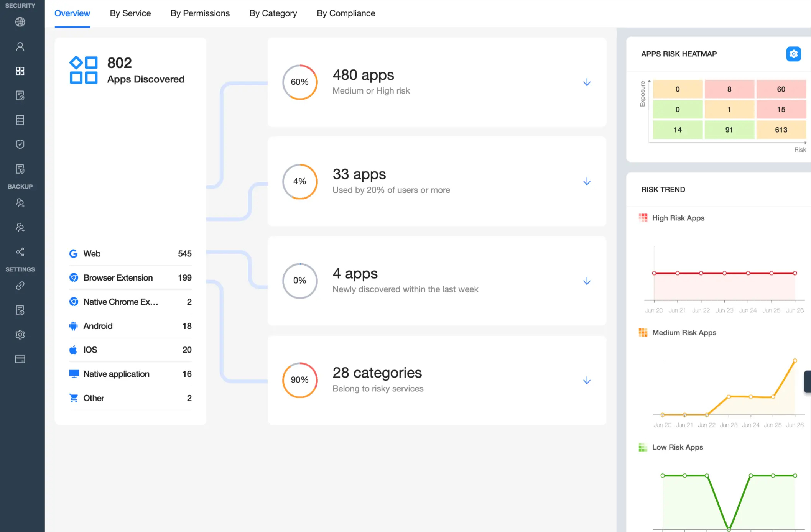
Task: Click heatmap cell with 8
Action: click(x=729, y=89)
